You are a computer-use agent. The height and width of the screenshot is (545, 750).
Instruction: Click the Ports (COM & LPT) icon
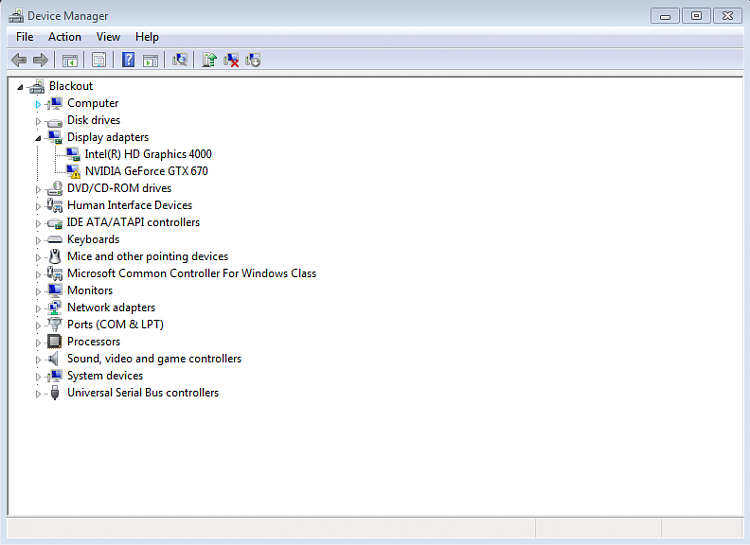click(x=55, y=324)
